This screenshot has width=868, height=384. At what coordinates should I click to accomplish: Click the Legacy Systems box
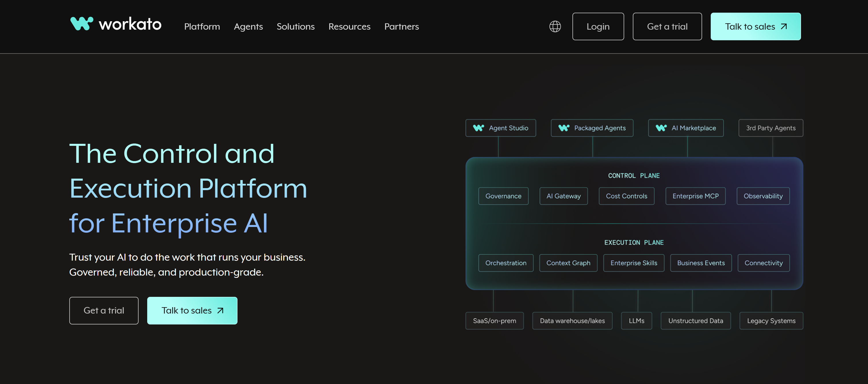pyautogui.click(x=771, y=321)
